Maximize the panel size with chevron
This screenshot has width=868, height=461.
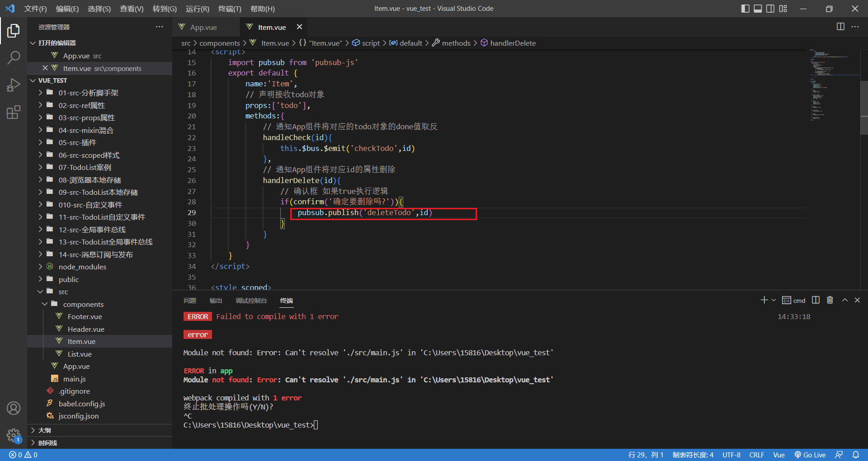844,300
